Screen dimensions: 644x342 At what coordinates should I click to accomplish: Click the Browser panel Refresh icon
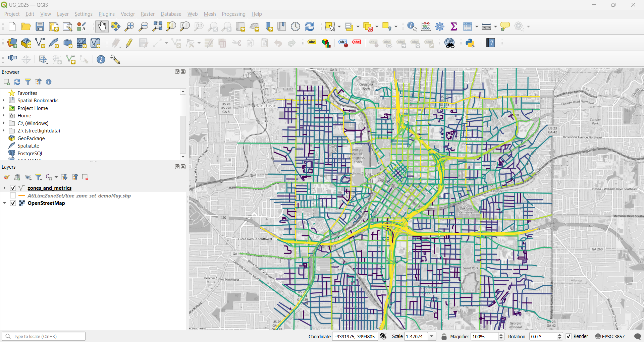(17, 82)
